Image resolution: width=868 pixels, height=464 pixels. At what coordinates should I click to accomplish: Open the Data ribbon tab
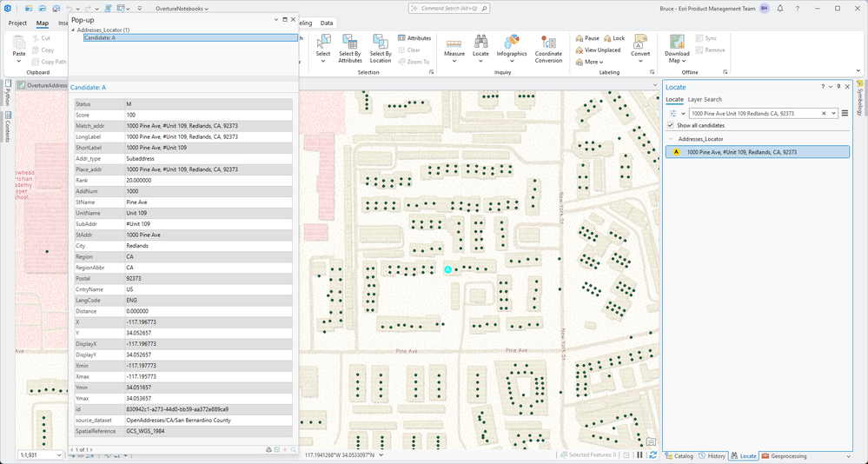[327, 23]
